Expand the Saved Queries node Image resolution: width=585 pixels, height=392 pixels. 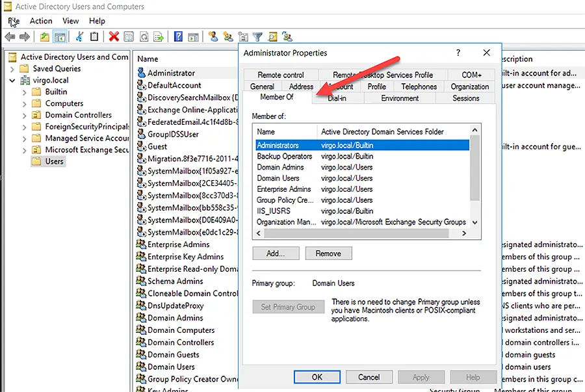tap(12, 69)
